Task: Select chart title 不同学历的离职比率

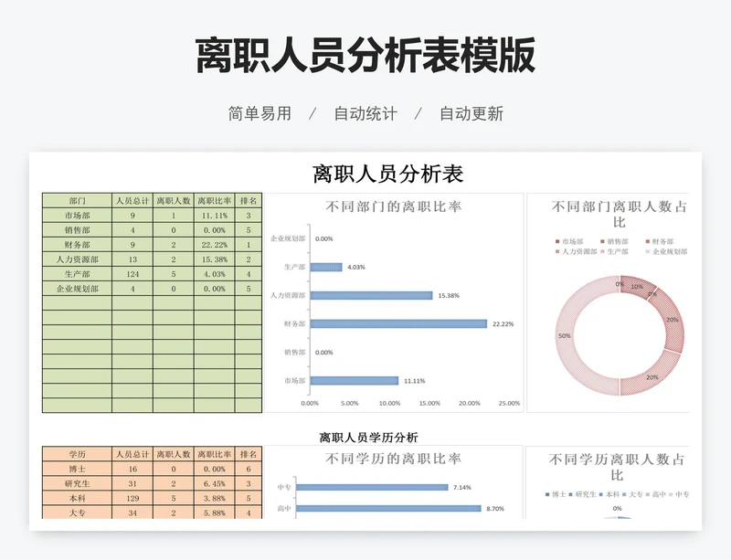Action: [394, 459]
